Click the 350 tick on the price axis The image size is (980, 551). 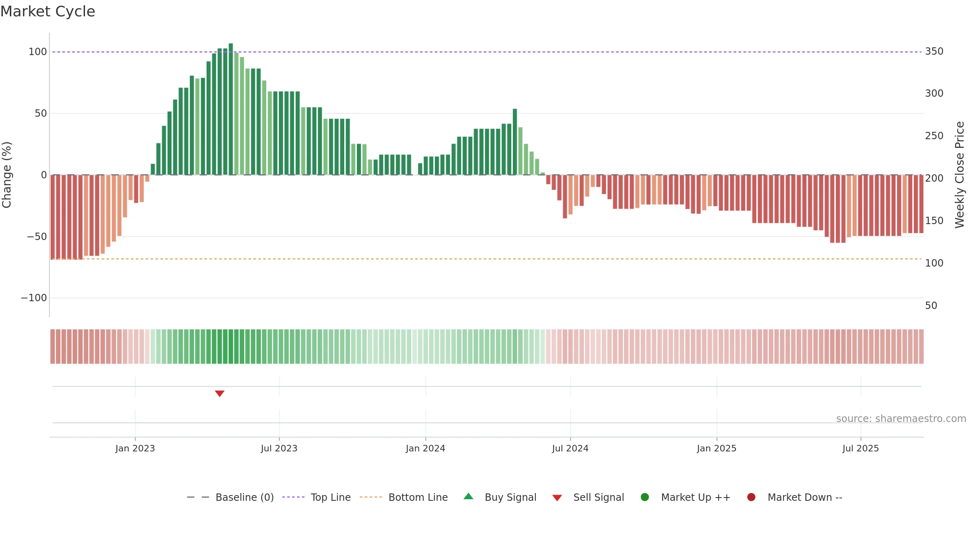(934, 51)
